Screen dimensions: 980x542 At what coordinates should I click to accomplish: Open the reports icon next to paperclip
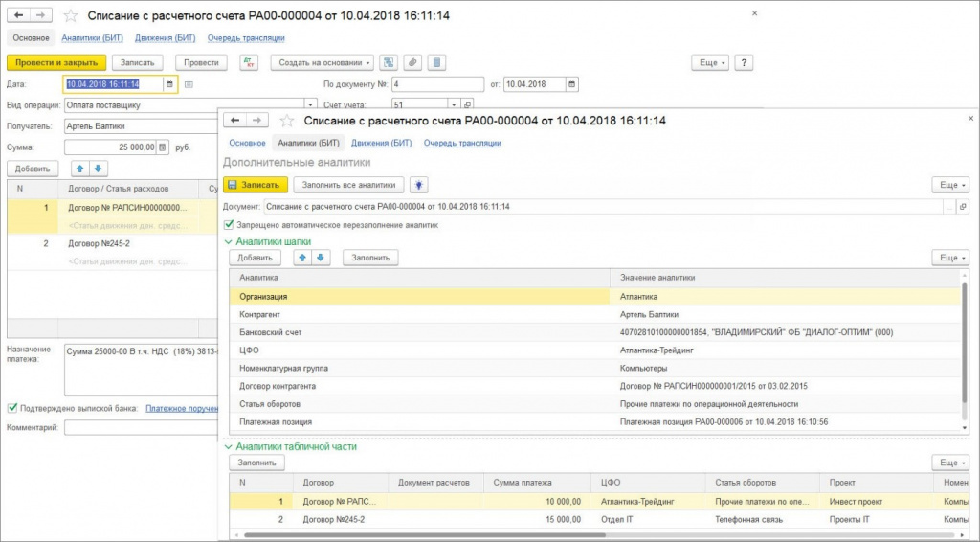coord(436,62)
